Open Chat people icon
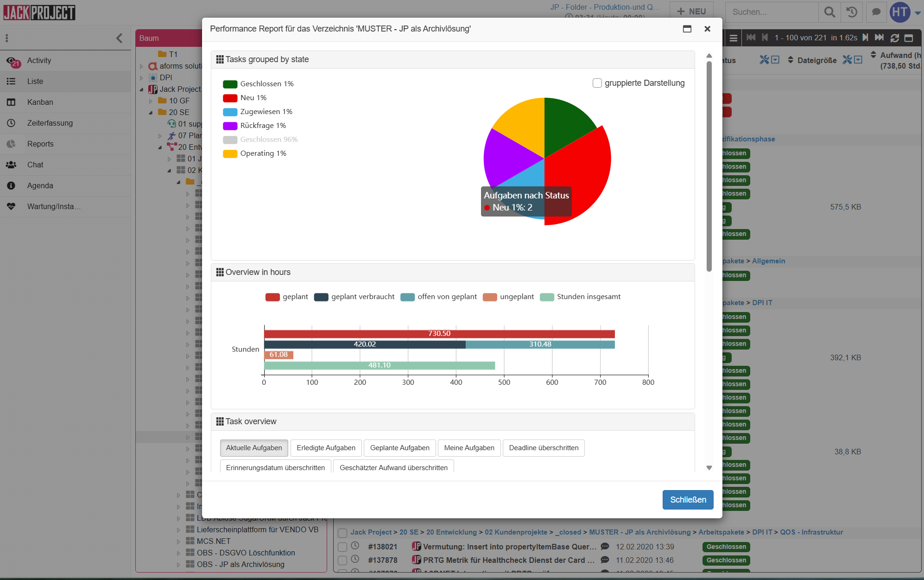The height and width of the screenshot is (580, 924). coord(11,165)
